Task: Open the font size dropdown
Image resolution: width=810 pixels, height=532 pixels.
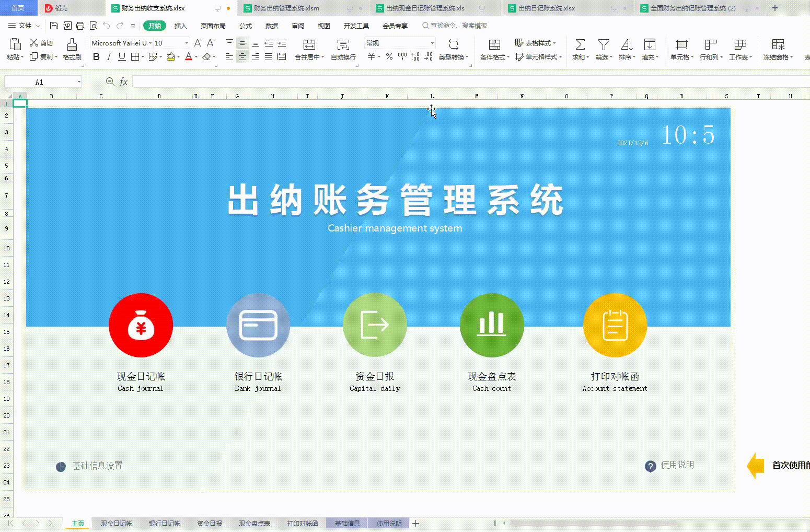Action: pos(186,43)
